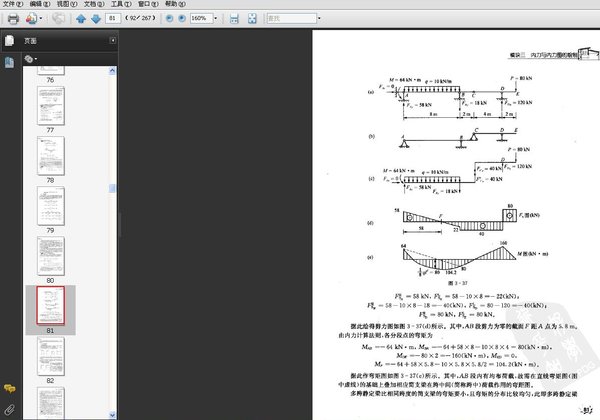Open the comments panel icon at sidebar bottom

9,389
